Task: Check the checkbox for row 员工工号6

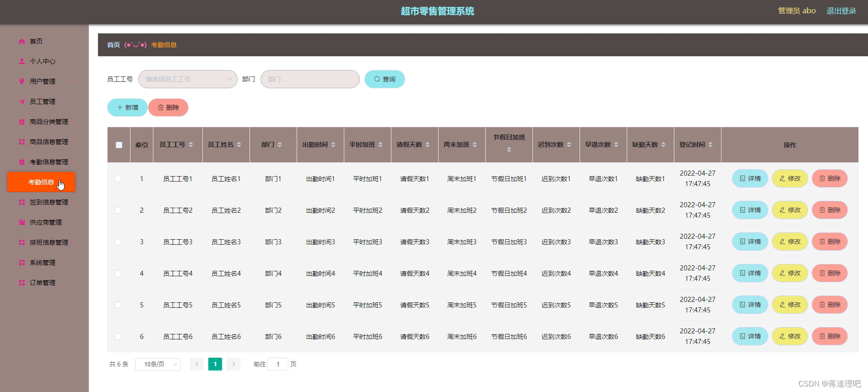Action: click(118, 337)
